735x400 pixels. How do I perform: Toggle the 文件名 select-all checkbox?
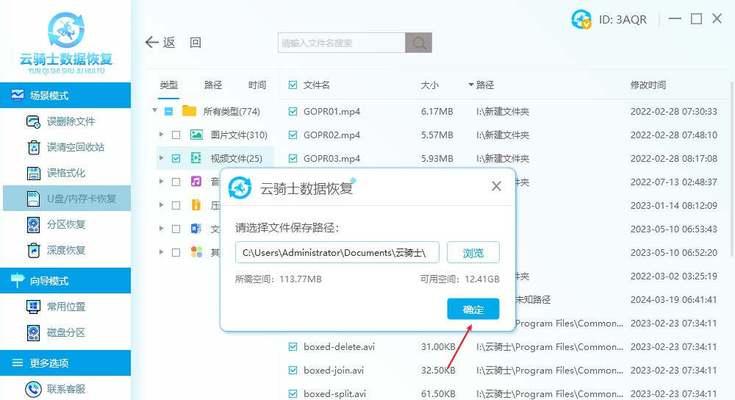click(x=293, y=85)
